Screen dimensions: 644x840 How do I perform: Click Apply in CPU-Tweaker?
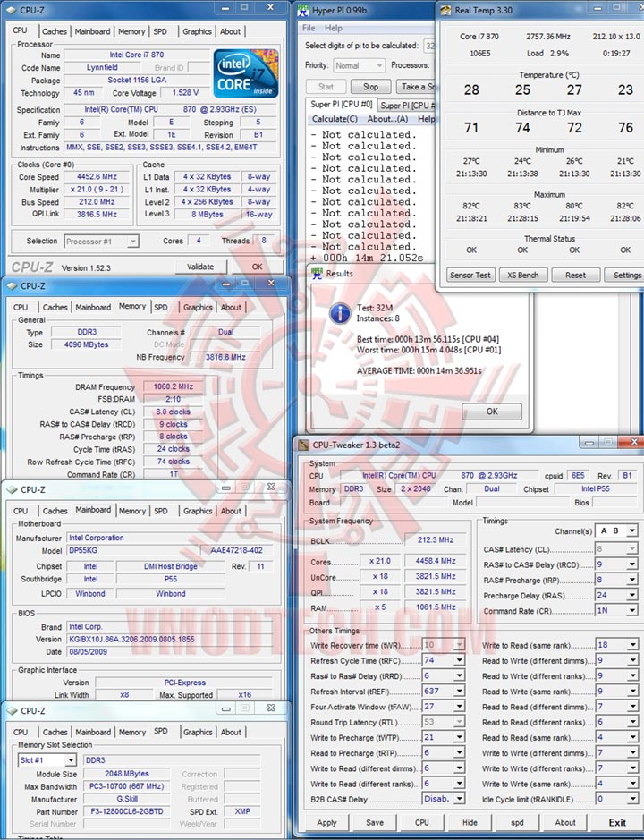click(326, 823)
